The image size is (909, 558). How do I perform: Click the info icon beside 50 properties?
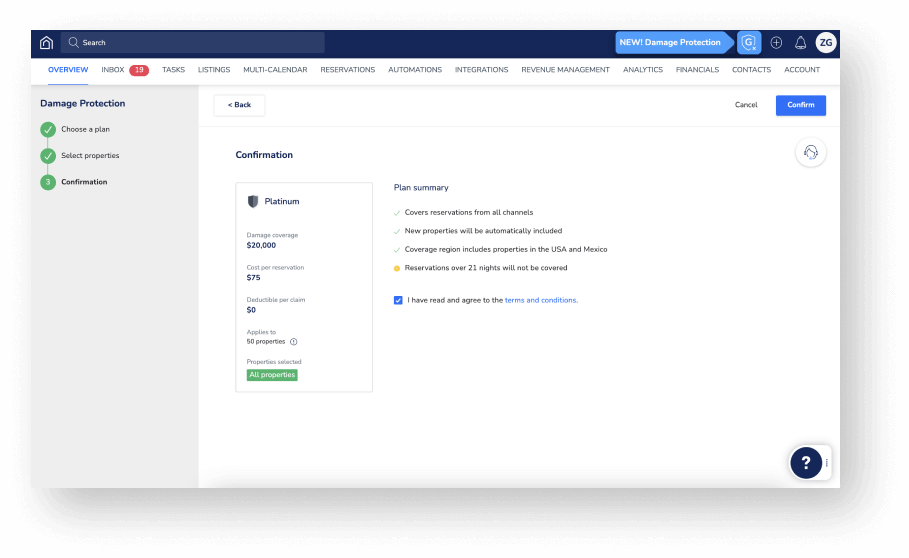(293, 342)
